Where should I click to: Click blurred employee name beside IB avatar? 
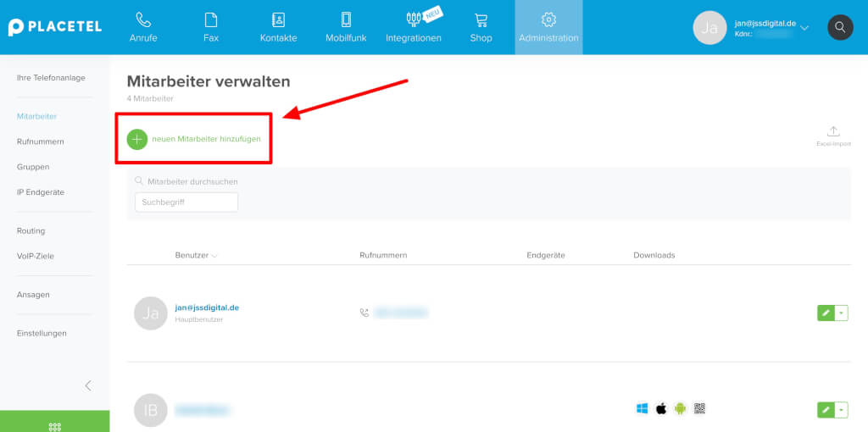[x=203, y=411]
